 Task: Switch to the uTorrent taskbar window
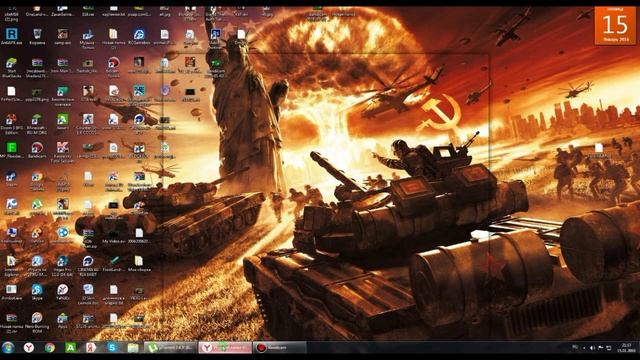click(x=170, y=347)
